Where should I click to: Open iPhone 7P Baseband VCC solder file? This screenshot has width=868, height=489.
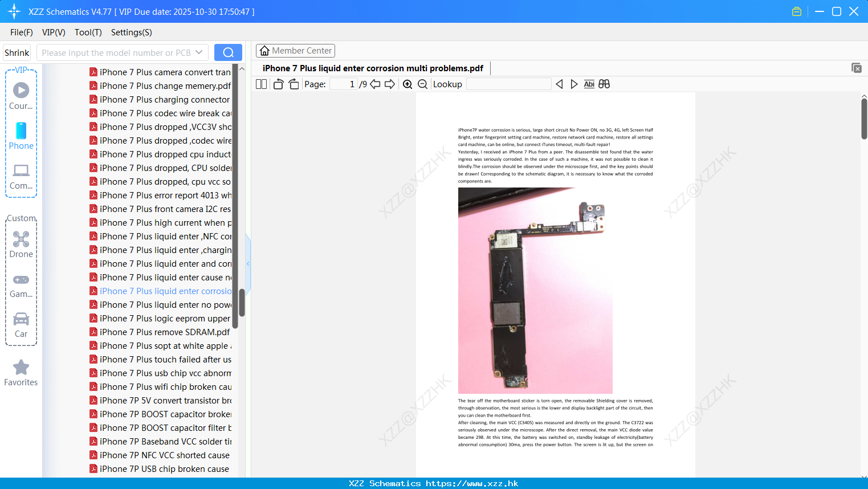point(160,441)
